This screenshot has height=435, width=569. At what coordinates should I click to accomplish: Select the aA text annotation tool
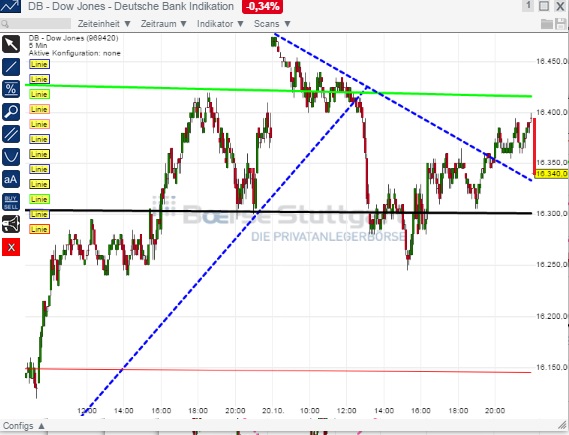pos(11,179)
